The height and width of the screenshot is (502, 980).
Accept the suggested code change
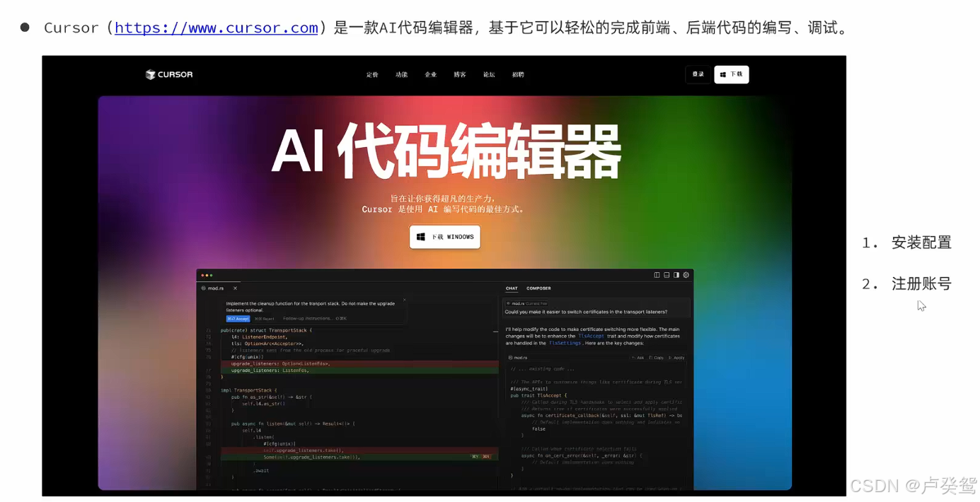[x=238, y=319]
